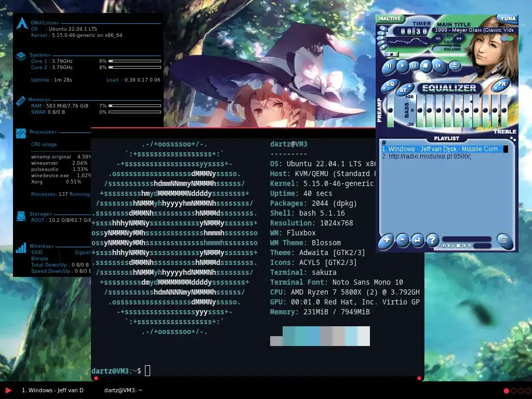Click the playlist's mini eject control
This screenshot has width=532, height=399.
point(470,246)
